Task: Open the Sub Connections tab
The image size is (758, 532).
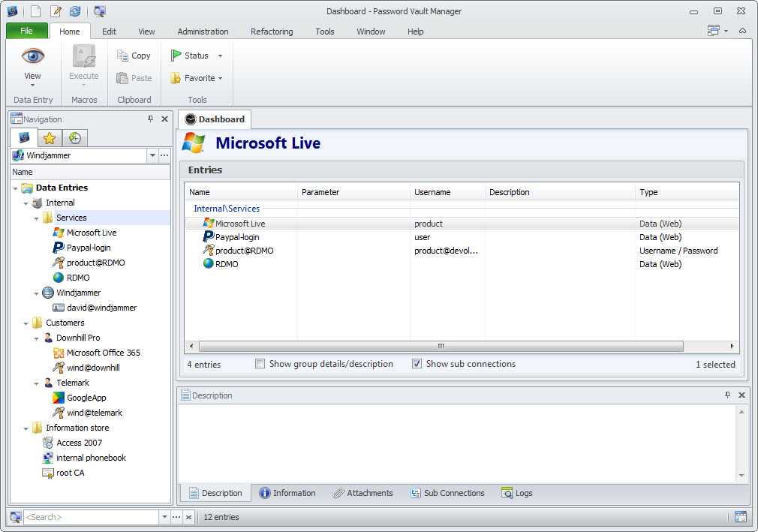Action: click(x=447, y=493)
